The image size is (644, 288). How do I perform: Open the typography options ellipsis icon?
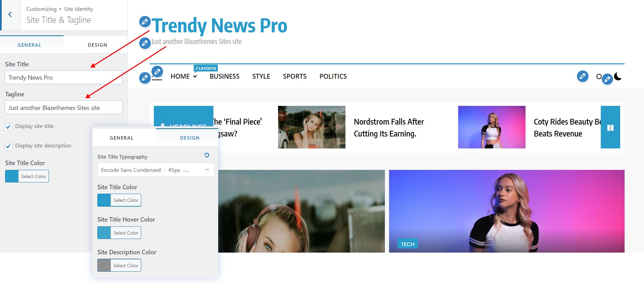207,170
